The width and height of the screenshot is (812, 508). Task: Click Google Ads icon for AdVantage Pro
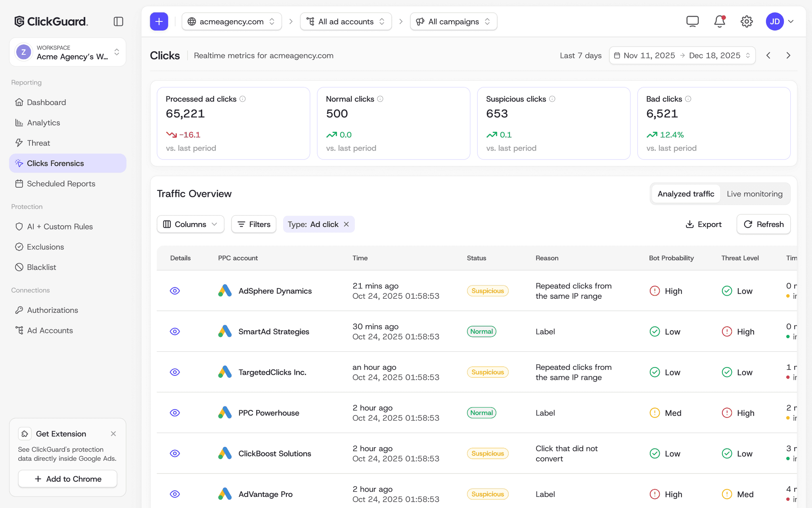[225, 494]
